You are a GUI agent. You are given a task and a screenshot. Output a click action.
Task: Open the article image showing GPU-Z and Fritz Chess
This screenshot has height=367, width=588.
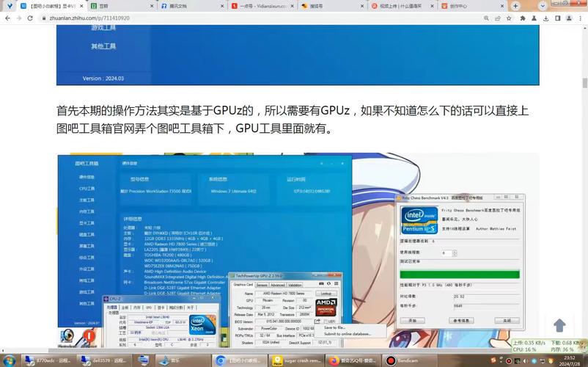[298, 250]
